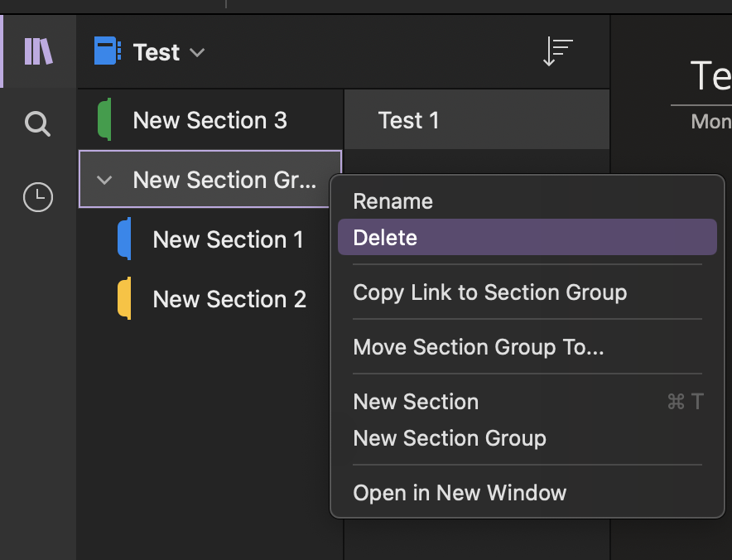The height and width of the screenshot is (560, 732).
Task: Click green tab icon of New Section 3
Action: click(104, 119)
